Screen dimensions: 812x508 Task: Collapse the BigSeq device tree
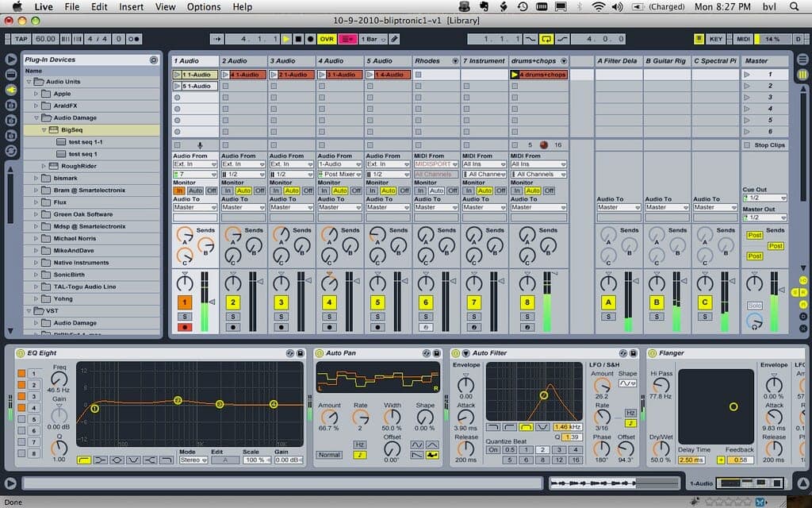(x=44, y=130)
